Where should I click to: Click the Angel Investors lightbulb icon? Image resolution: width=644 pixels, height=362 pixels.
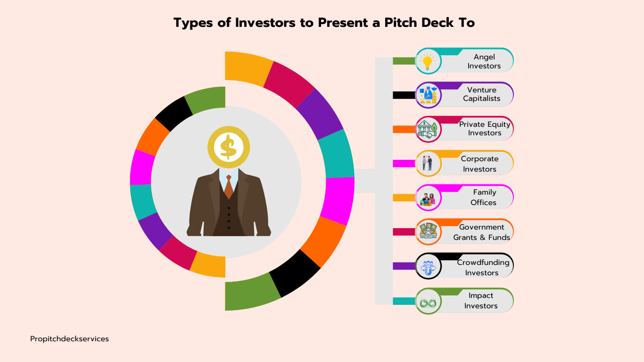click(x=428, y=61)
